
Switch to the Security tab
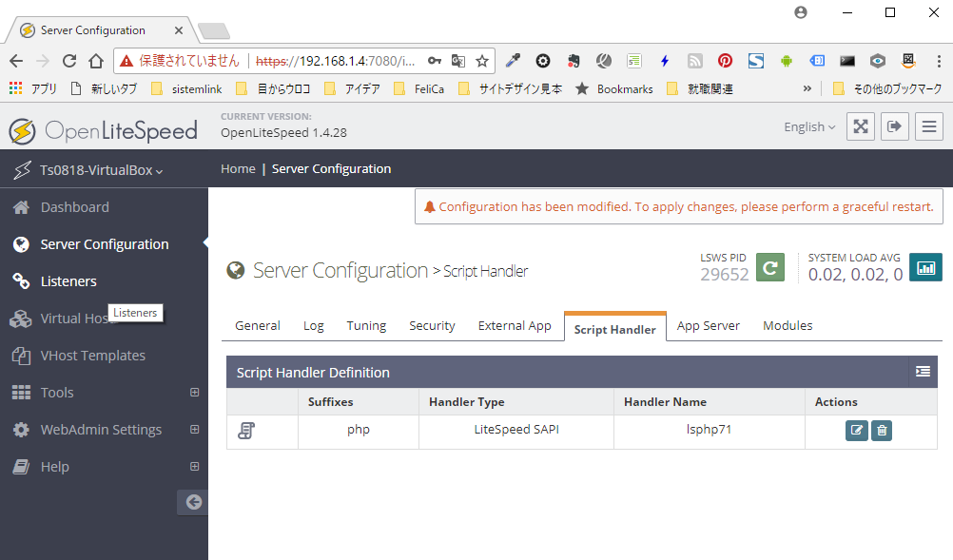click(x=432, y=325)
